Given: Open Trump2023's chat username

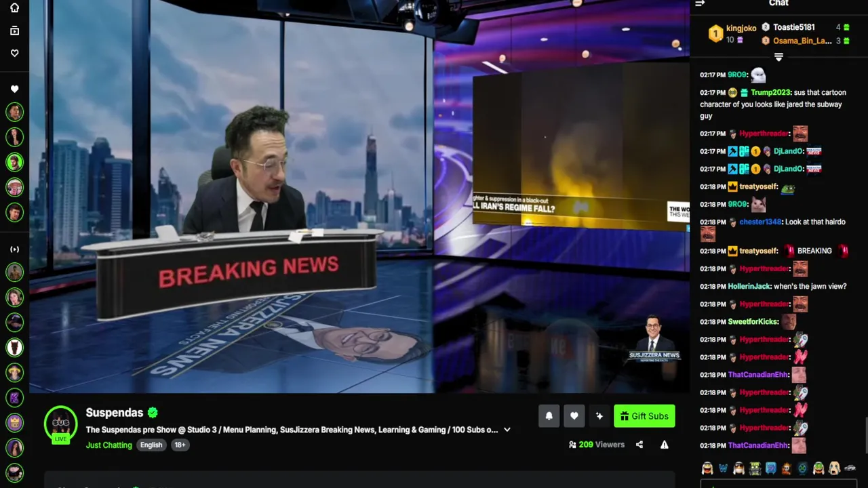Looking at the screenshot, I should coord(770,92).
